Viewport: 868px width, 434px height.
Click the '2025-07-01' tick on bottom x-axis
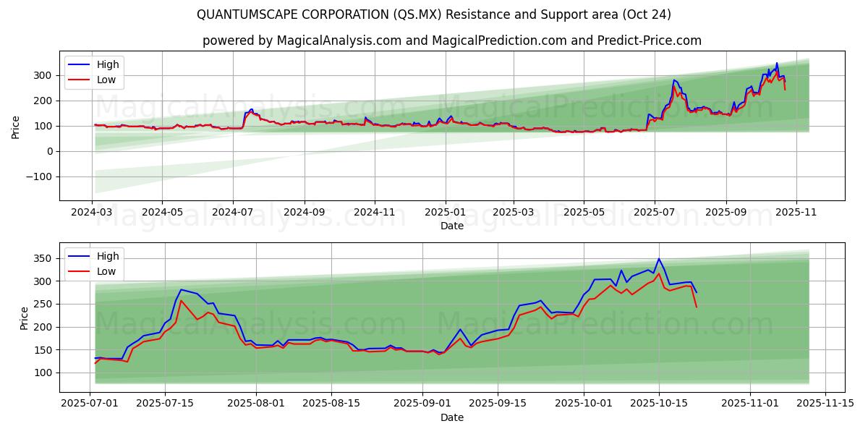[90, 404]
